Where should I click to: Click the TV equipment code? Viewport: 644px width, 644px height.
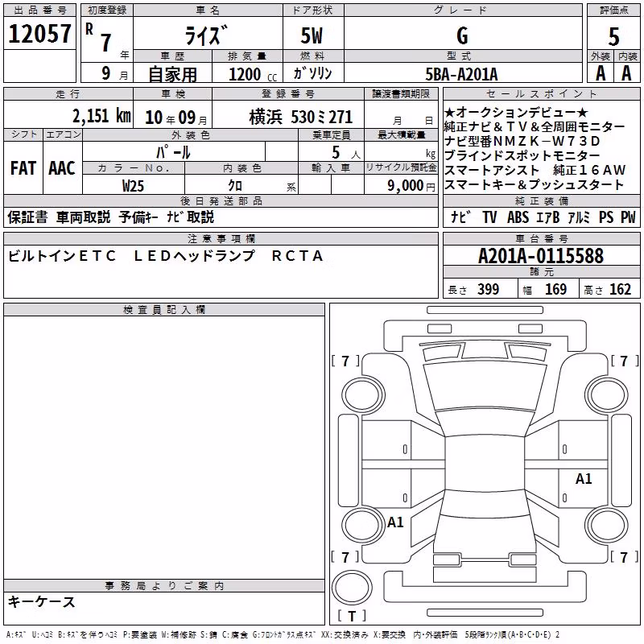click(x=489, y=217)
